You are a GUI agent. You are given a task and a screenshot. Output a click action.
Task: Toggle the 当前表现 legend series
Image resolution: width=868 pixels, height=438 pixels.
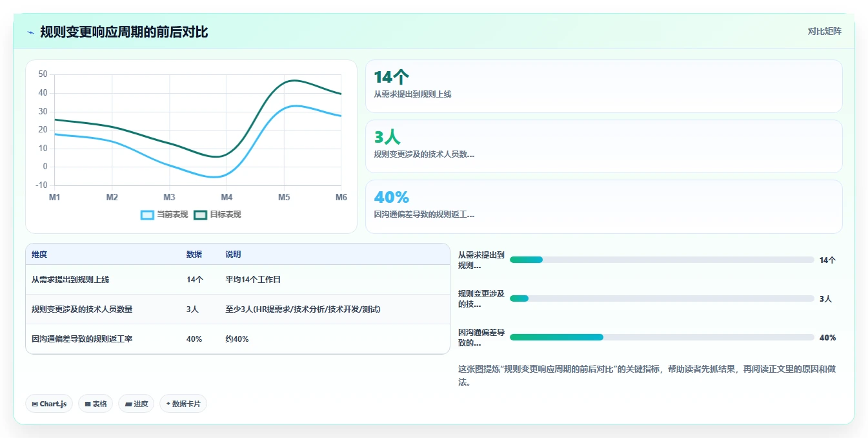pos(165,214)
